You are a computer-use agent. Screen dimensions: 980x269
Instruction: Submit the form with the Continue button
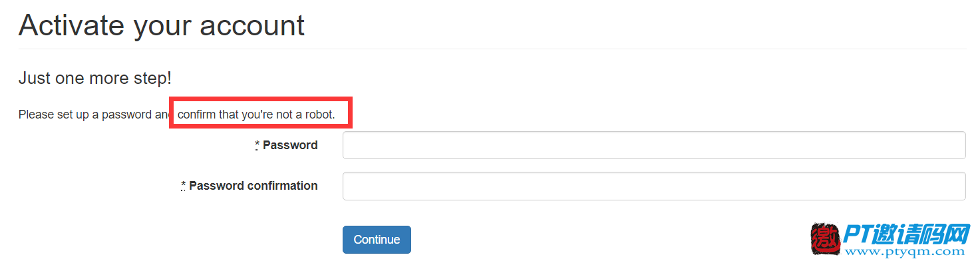[x=377, y=240]
